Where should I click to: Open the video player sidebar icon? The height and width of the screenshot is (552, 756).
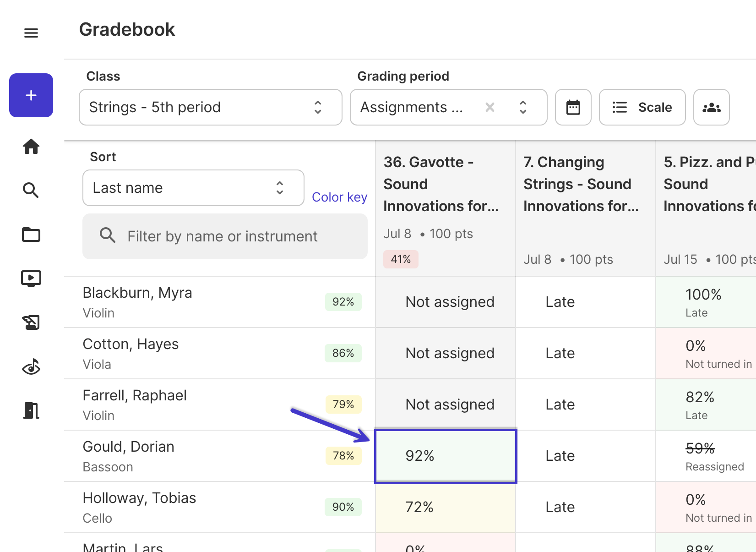point(31,279)
